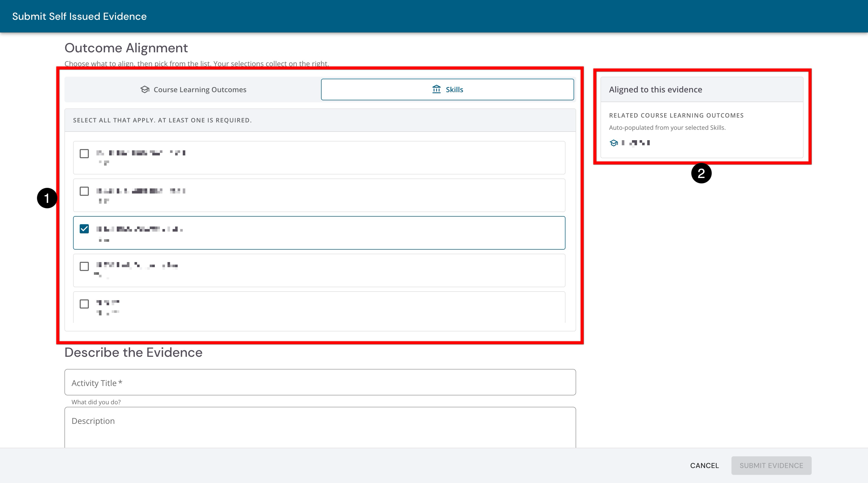Switch to the Course Learning Outcomes tab
Viewport: 868px width, 483px height.
point(193,90)
